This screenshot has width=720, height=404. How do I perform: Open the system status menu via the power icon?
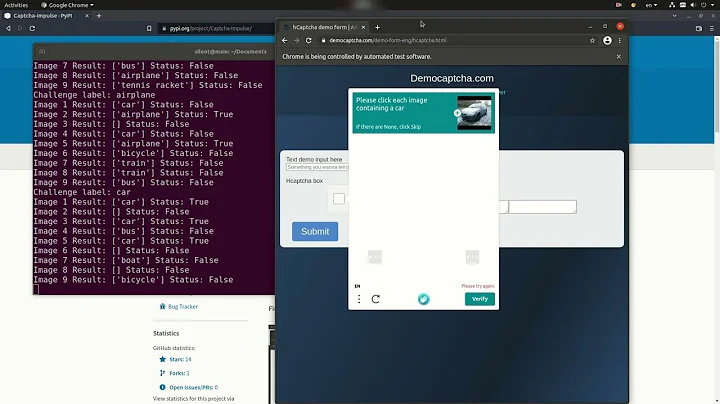point(703,5)
